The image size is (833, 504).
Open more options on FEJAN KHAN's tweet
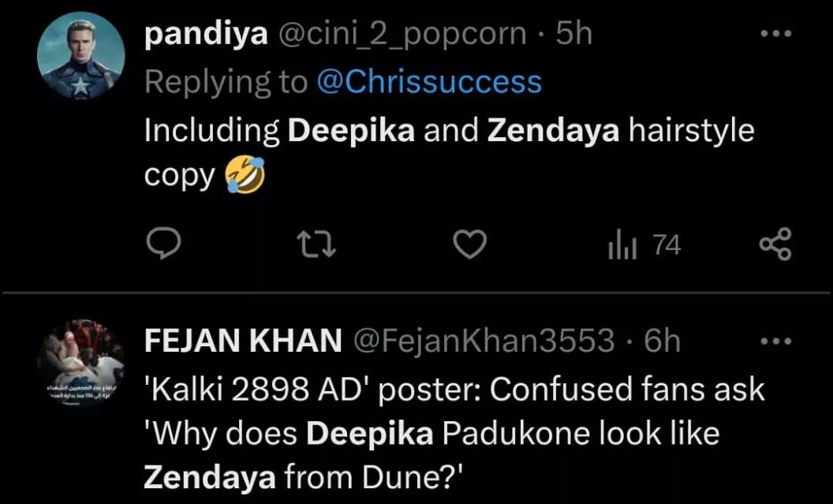tap(774, 341)
